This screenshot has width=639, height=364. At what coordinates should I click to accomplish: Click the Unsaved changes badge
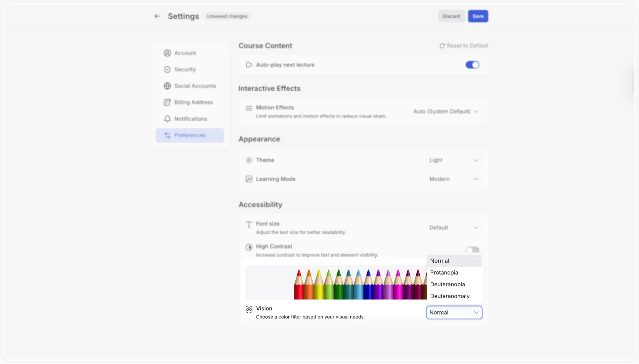pyautogui.click(x=227, y=16)
